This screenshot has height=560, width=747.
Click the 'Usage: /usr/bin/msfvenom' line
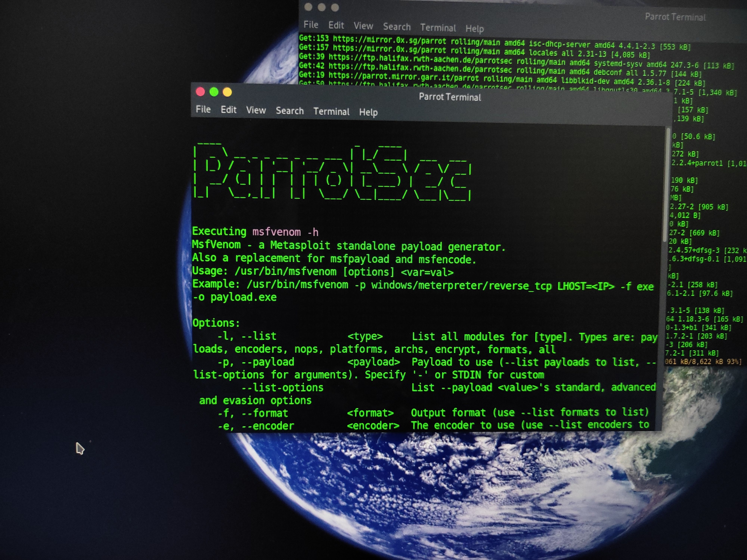coord(323,272)
